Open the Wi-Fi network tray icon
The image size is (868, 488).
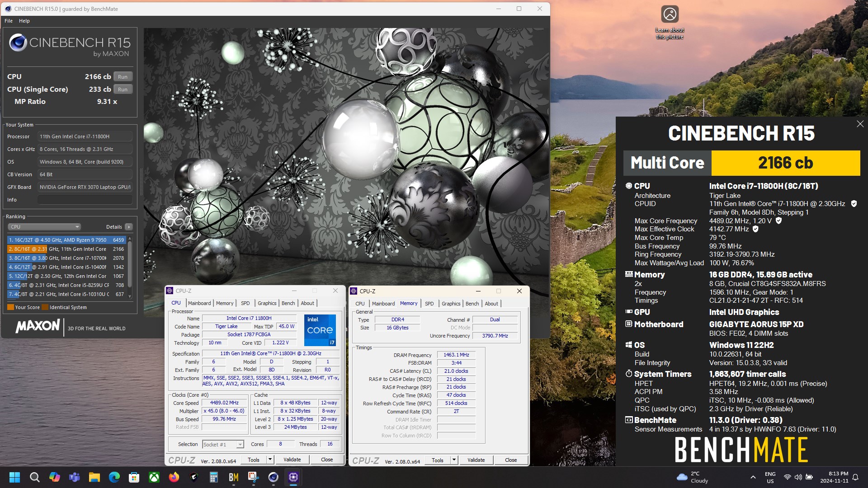click(787, 477)
